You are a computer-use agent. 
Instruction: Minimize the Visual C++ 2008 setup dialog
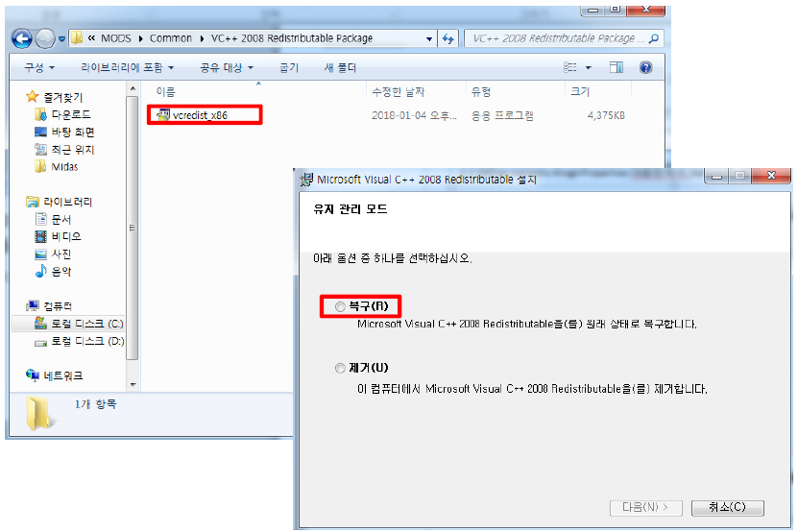(717, 176)
